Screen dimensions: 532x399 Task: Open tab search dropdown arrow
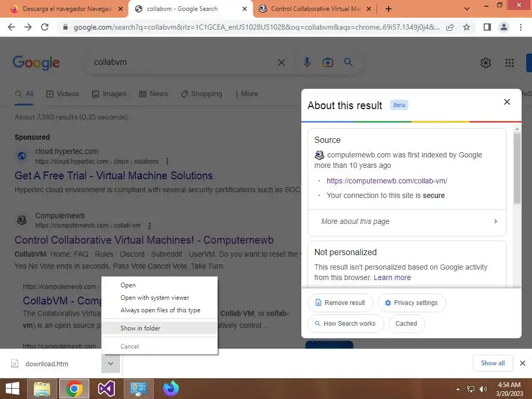tap(467, 9)
